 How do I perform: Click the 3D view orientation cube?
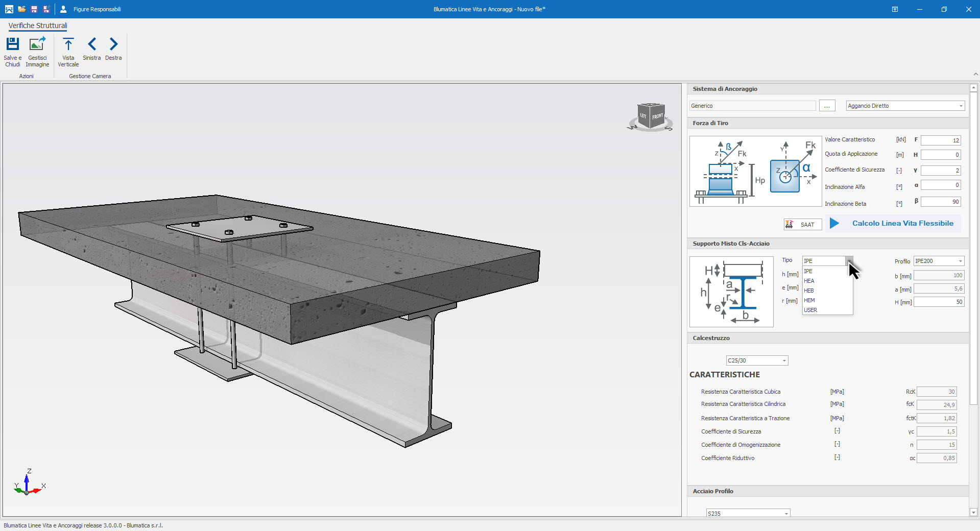coord(651,116)
